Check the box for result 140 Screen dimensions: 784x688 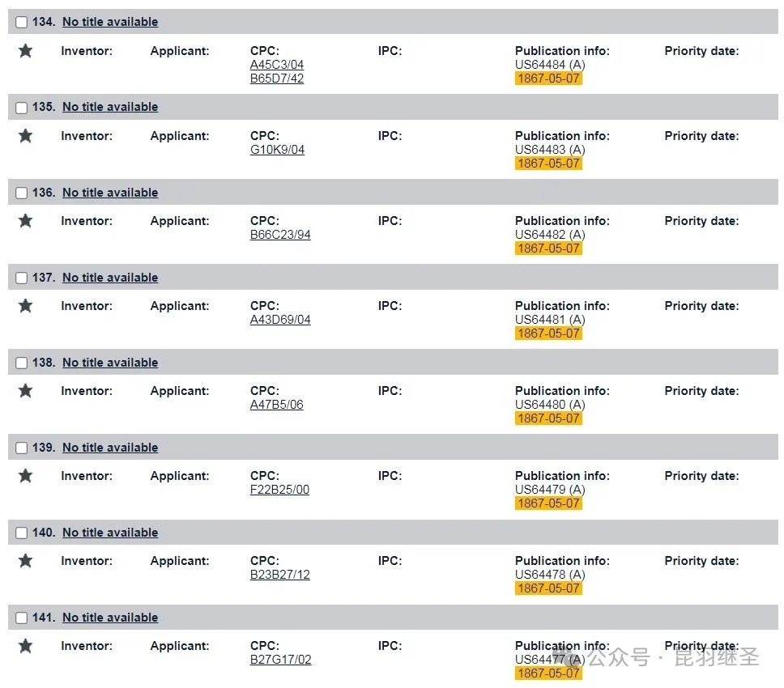click(x=22, y=533)
